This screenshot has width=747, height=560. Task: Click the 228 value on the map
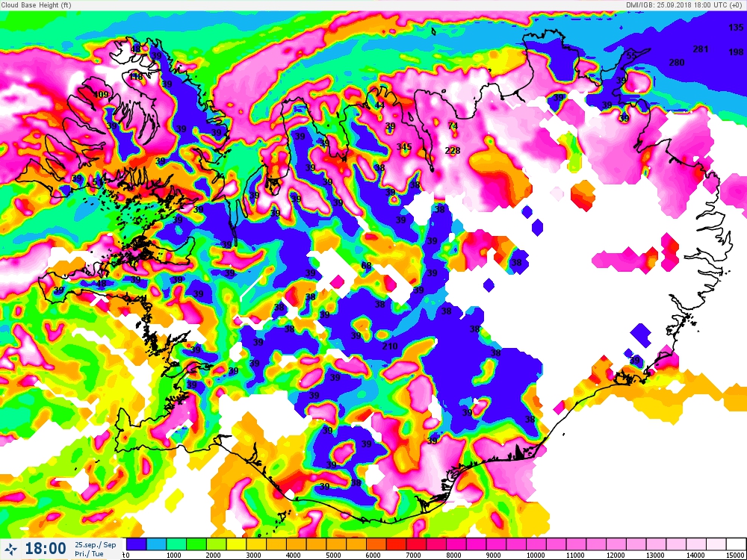453,151
